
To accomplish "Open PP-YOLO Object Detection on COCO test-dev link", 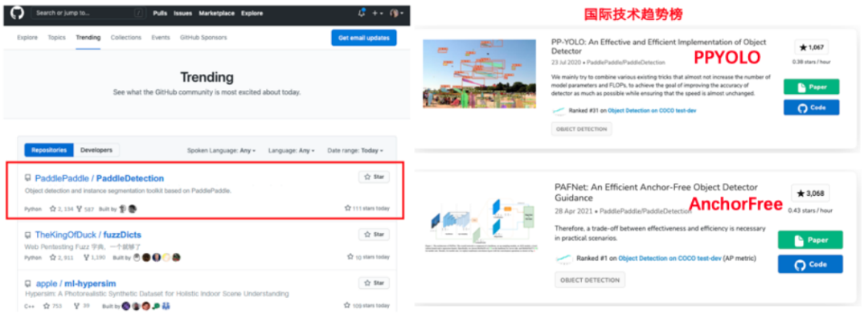I will click(x=652, y=111).
